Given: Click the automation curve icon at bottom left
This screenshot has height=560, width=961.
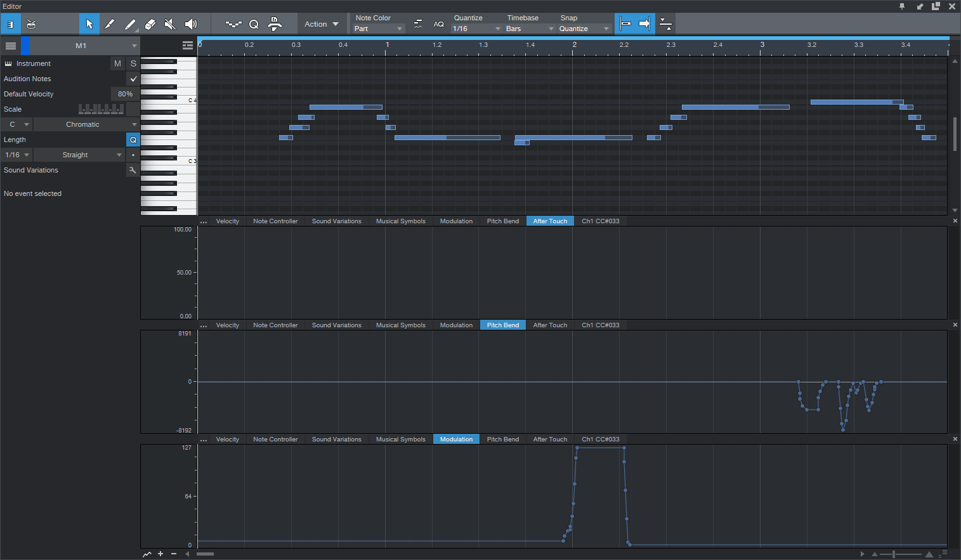Looking at the screenshot, I should tap(147, 554).
